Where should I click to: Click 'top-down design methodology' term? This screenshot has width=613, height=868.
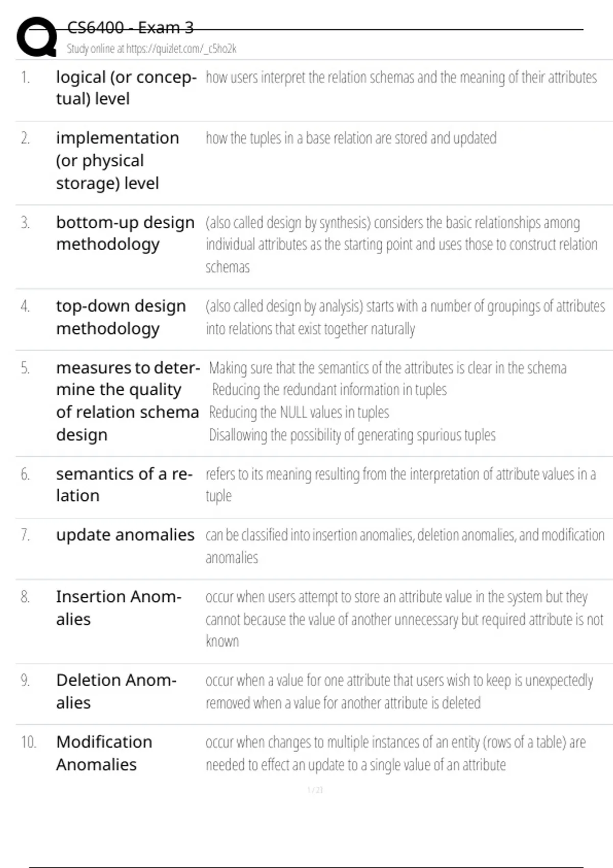pos(121,317)
